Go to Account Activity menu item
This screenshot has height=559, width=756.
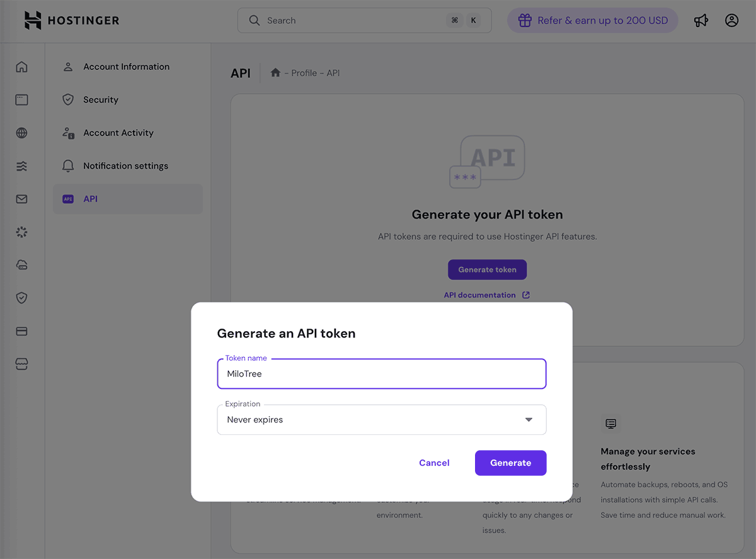(x=118, y=133)
